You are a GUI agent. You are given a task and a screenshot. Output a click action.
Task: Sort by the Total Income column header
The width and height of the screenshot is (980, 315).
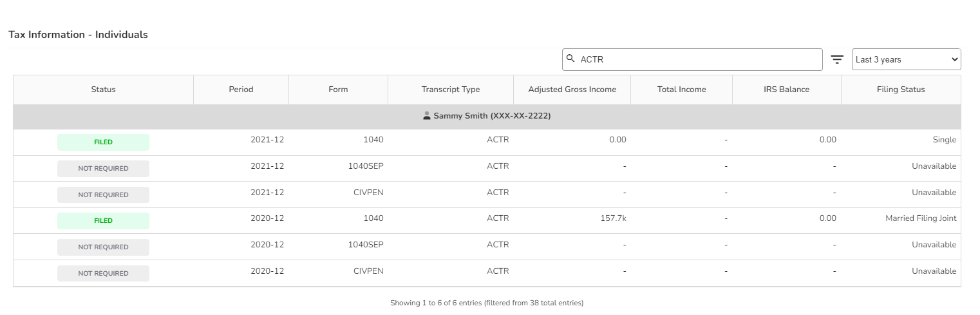(x=681, y=90)
